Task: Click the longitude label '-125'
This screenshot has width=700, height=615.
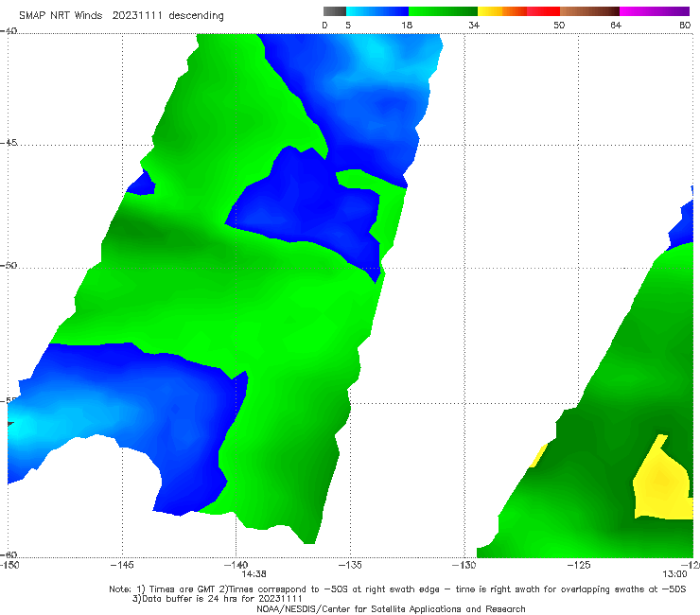Action: 579,565
